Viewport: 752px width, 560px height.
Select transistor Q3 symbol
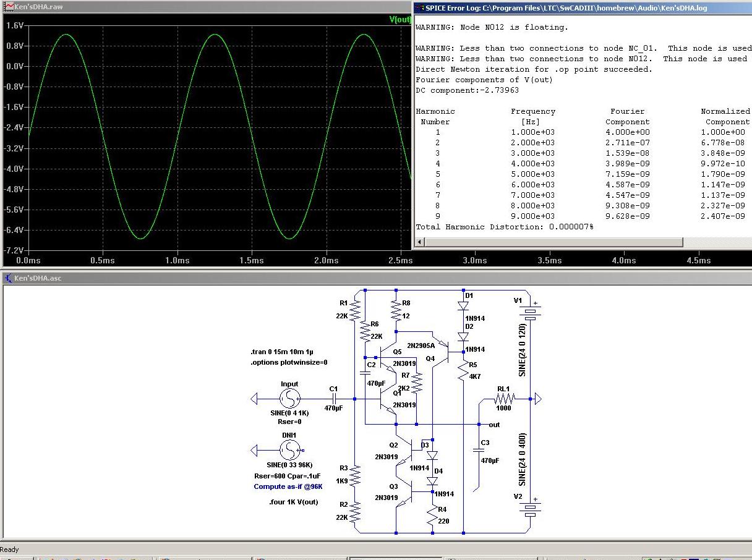404,491
